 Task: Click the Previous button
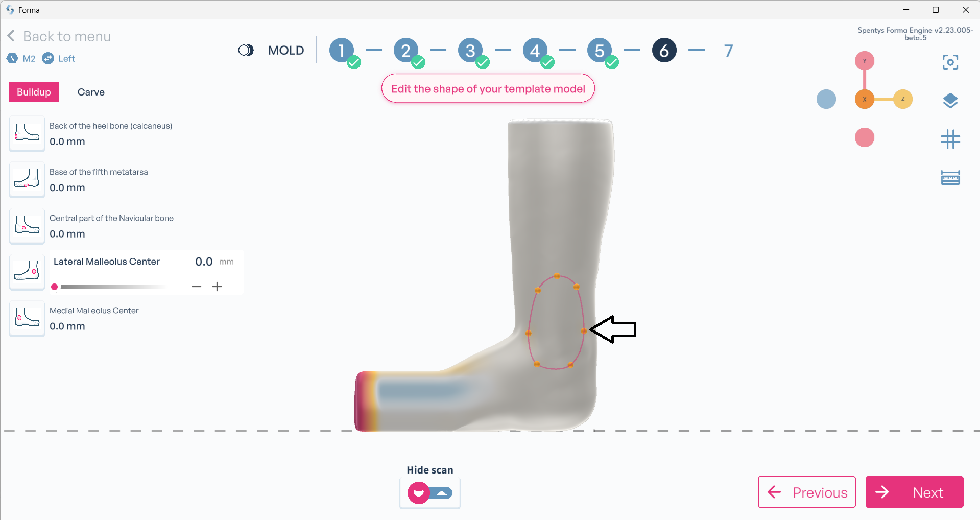click(x=806, y=492)
